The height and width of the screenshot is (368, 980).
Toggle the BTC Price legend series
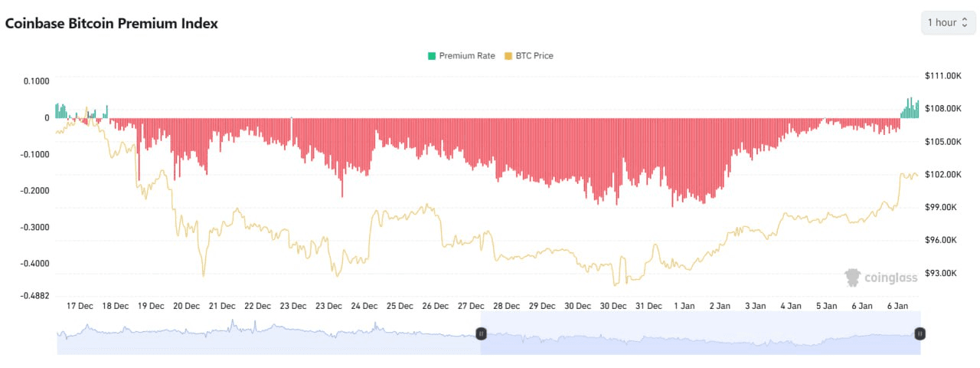(529, 56)
